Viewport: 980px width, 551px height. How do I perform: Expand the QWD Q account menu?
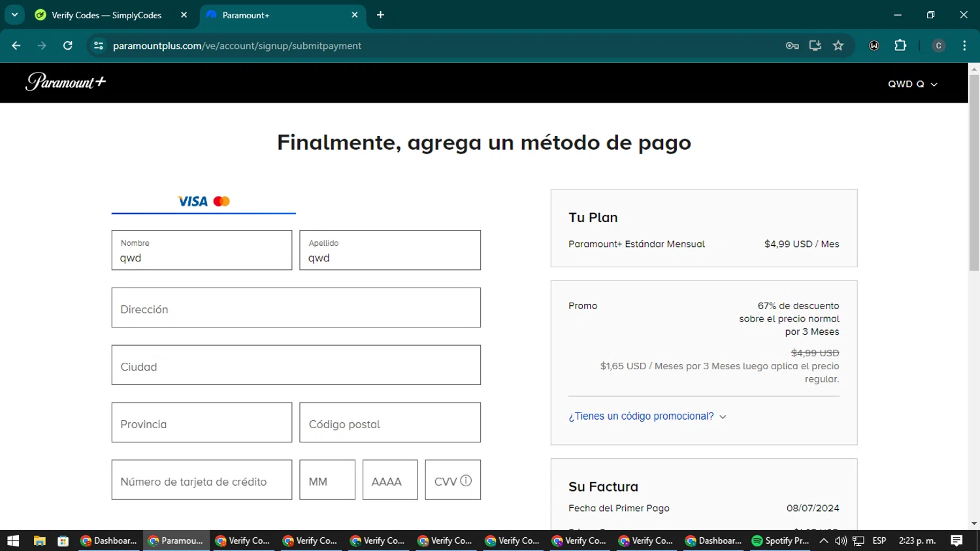click(x=913, y=84)
